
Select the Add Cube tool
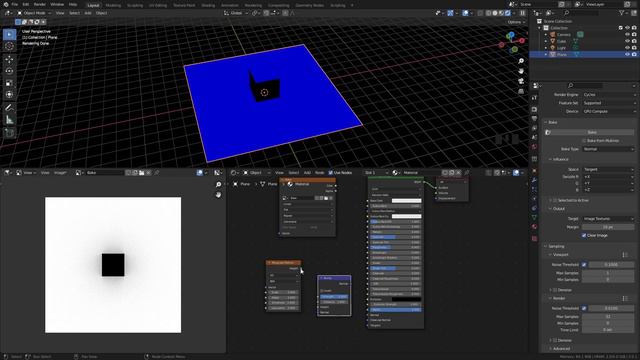[x=9, y=133]
